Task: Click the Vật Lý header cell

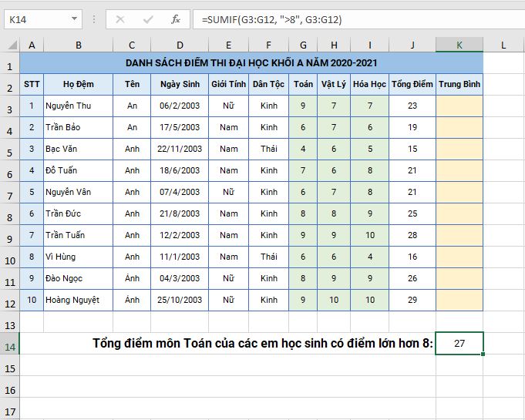Action: [x=334, y=84]
